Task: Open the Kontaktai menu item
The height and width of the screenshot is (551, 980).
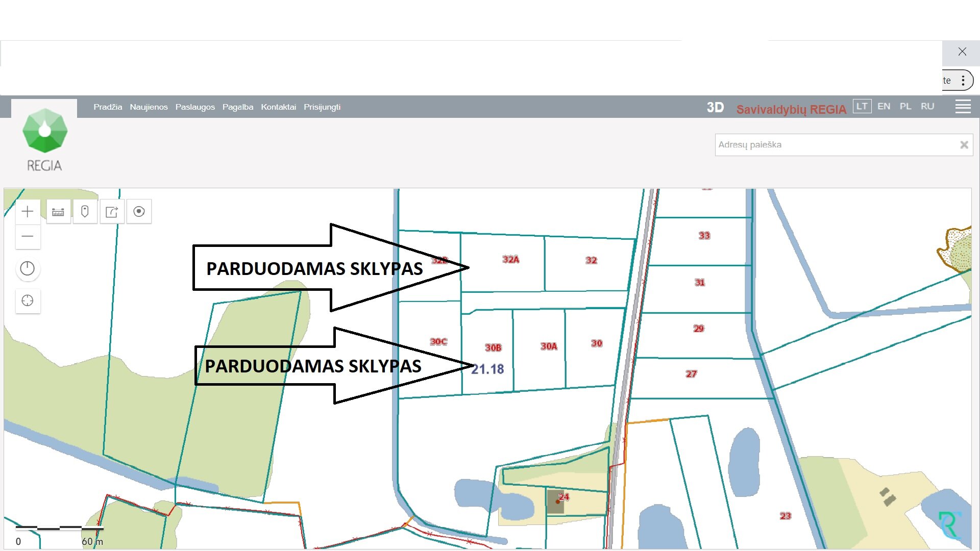Action: click(x=278, y=107)
